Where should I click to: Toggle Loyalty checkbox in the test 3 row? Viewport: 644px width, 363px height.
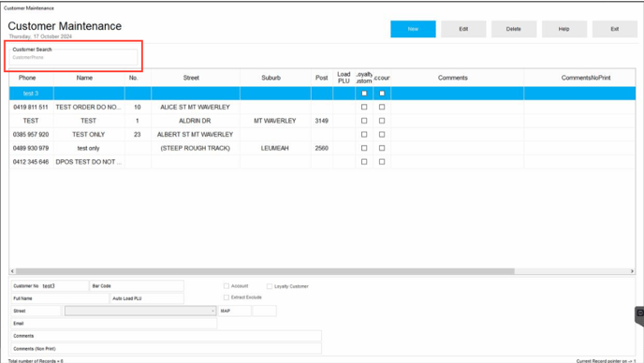pos(364,94)
